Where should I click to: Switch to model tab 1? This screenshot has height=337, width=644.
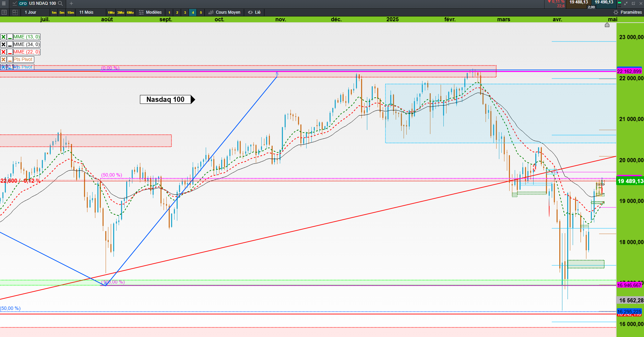coord(169,13)
